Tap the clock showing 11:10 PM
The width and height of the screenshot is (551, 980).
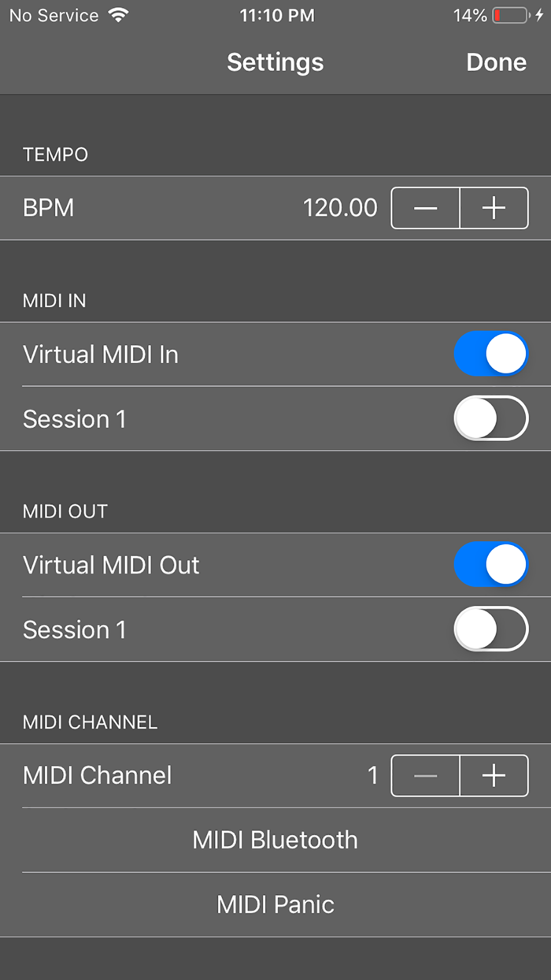[277, 15]
